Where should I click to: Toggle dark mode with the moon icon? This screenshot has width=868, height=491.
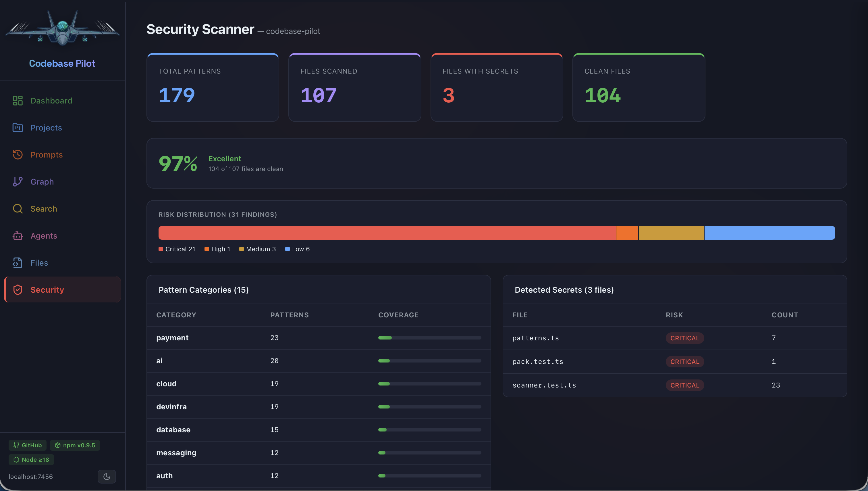[107, 477]
